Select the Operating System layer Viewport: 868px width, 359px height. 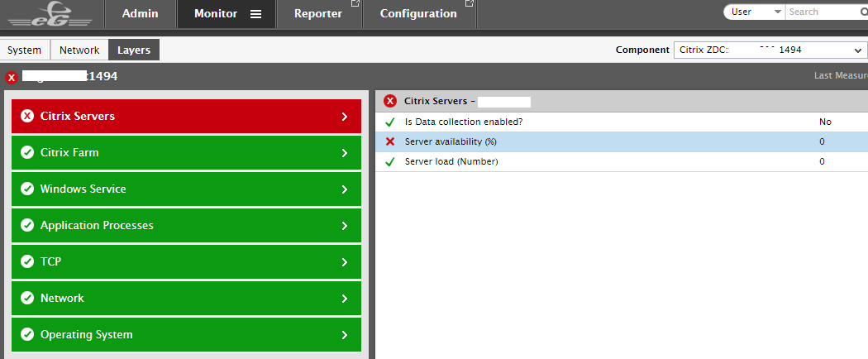point(186,335)
